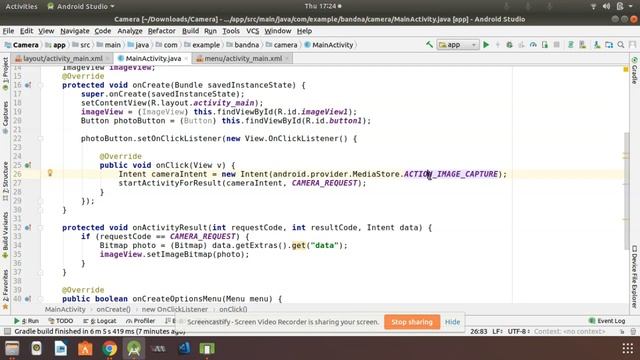
Task: Click bandna folder in navigation breadcrumb
Action: tap(242, 45)
